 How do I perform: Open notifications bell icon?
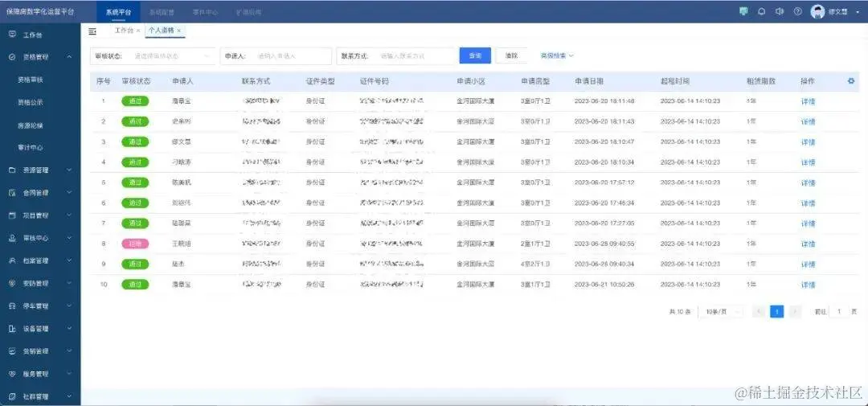pos(762,11)
